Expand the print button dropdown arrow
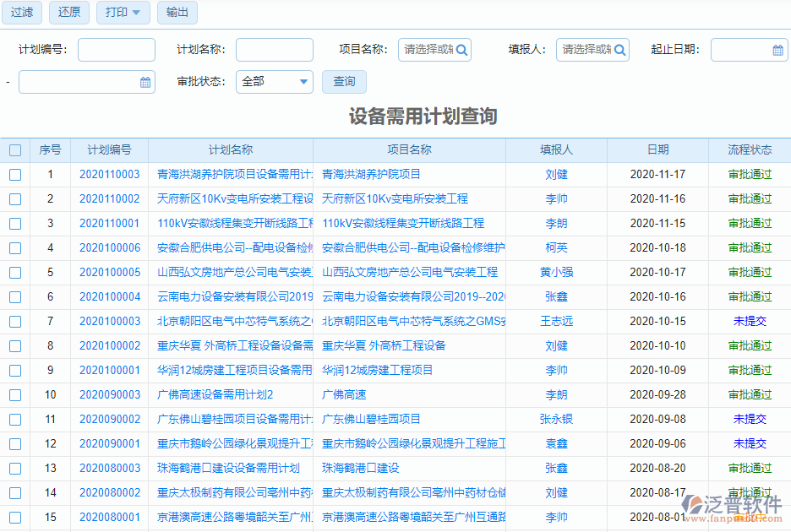This screenshot has width=791, height=532. tap(138, 13)
